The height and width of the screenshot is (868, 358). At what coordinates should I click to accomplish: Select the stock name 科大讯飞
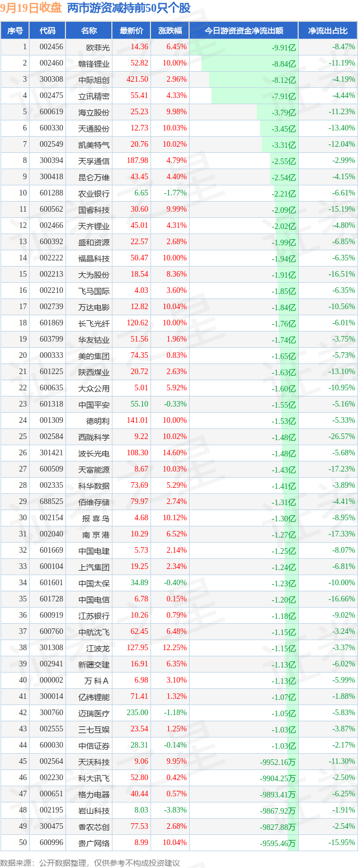pos(94,778)
